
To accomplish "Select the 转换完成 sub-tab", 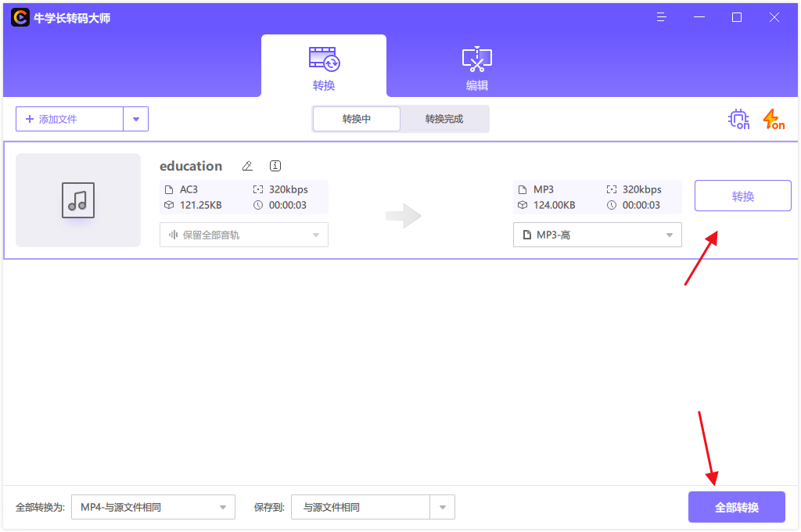I will [x=444, y=119].
